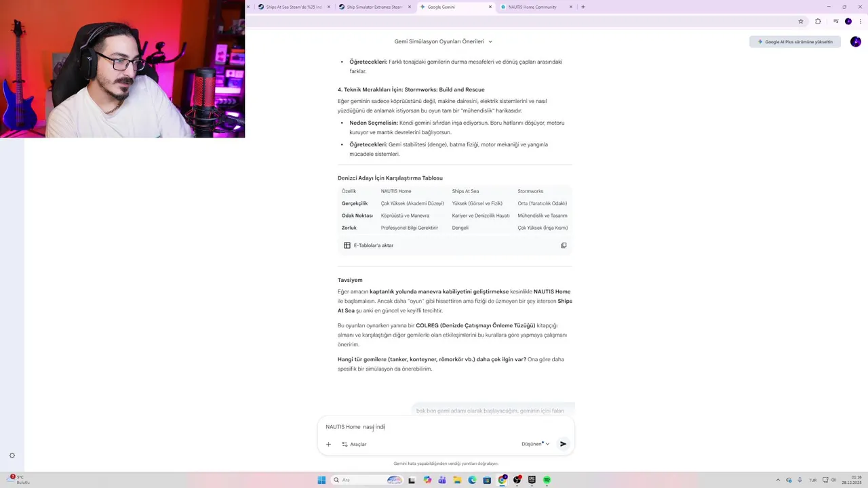Click the Ships At Sea table header

tap(465, 191)
